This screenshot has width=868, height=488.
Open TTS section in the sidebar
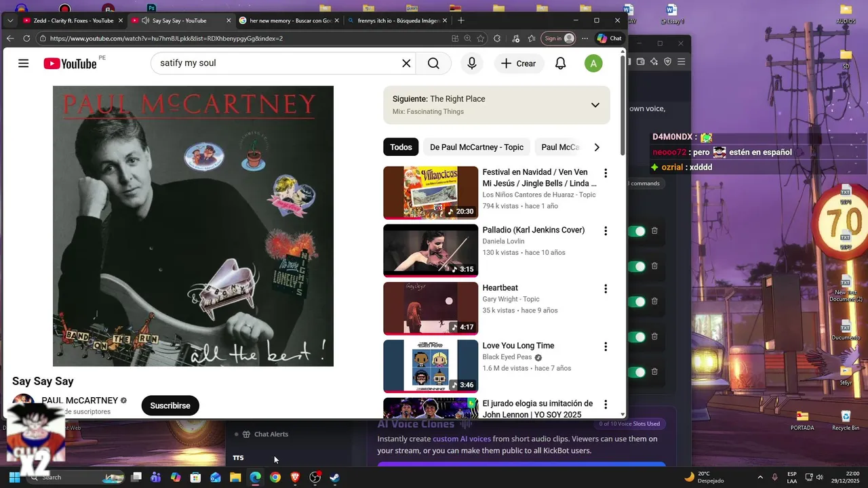(x=238, y=458)
